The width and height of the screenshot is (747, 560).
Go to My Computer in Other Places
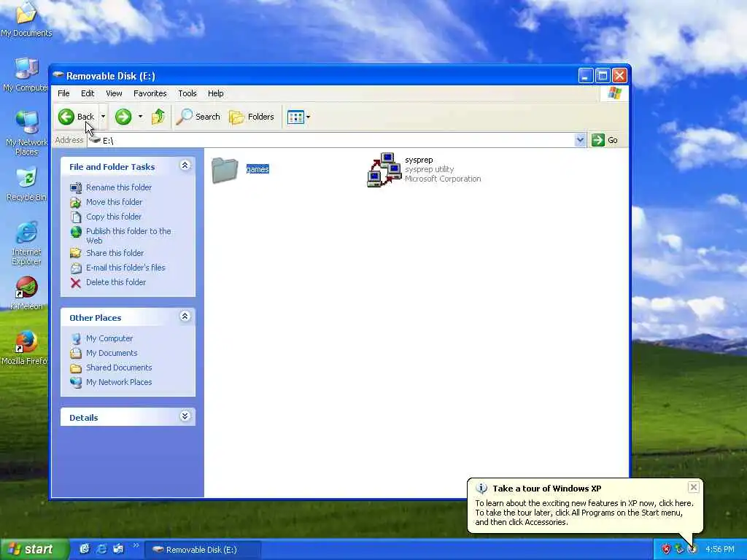109,338
